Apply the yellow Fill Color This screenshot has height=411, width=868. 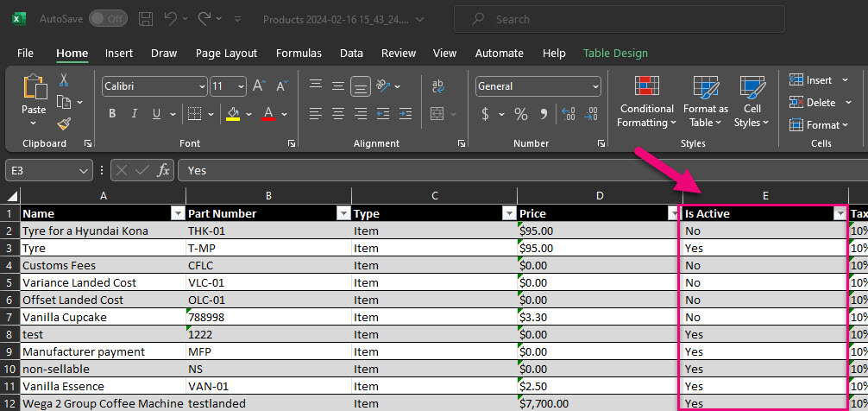pos(233,114)
